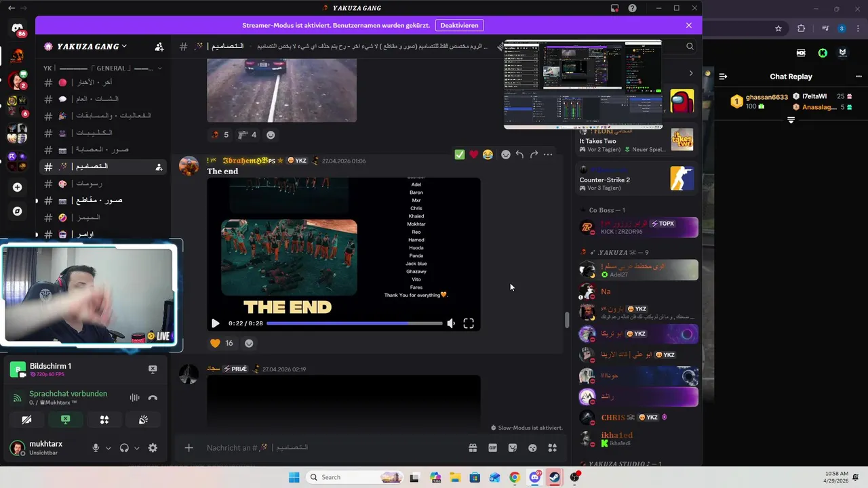The width and height of the screenshot is (868, 488).
Task: Open user settings gear
Action: (153, 448)
